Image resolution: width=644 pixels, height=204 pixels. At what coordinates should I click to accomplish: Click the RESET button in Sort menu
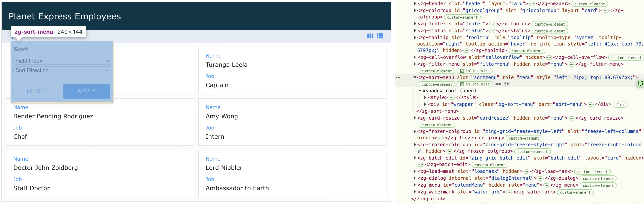pos(37,91)
